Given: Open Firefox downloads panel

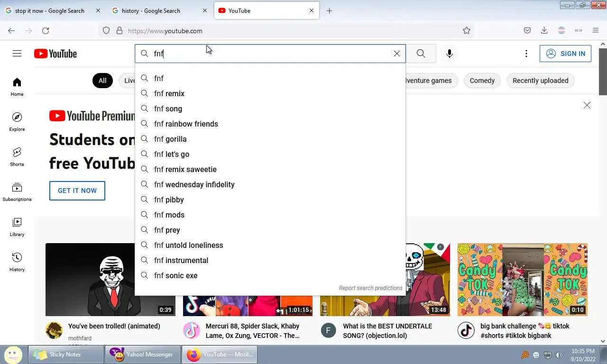Looking at the screenshot, I should point(544,30).
